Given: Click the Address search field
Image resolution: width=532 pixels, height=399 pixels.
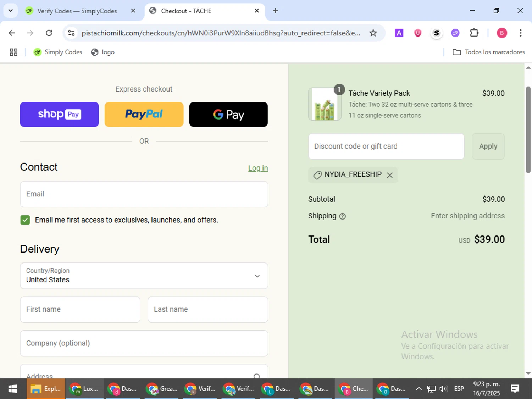Looking at the screenshot, I should pyautogui.click(x=144, y=371).
